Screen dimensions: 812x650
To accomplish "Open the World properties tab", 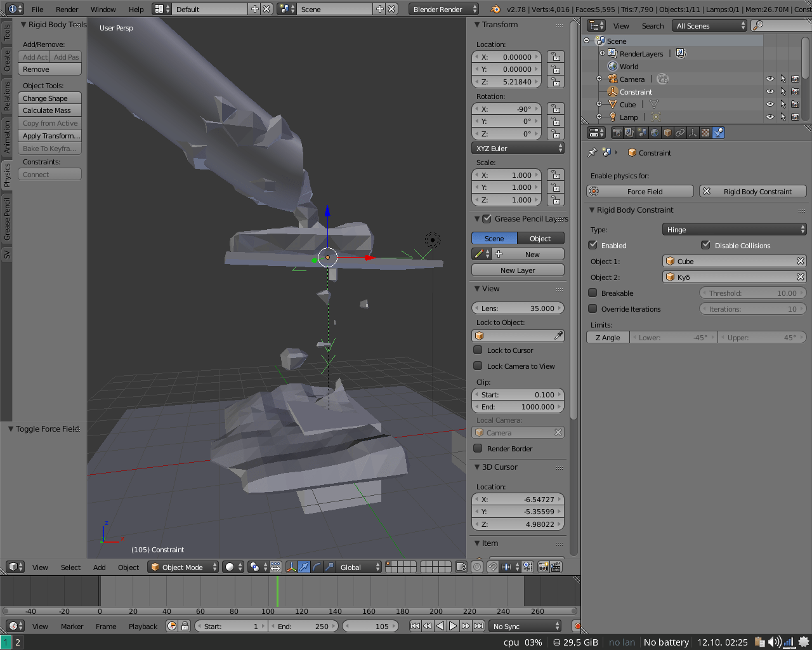I will click(x=655, y=133).
